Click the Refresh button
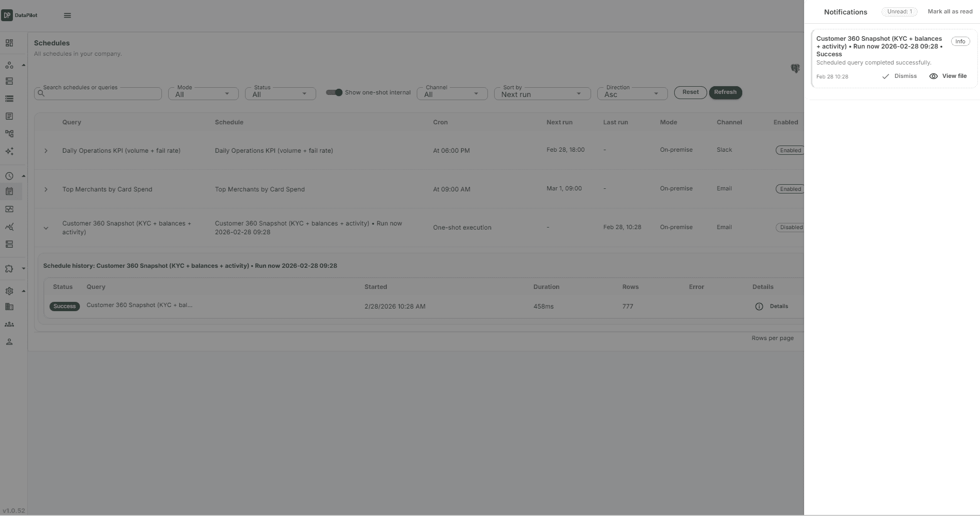Screen dimensions: 980x516 coord(725,92)
